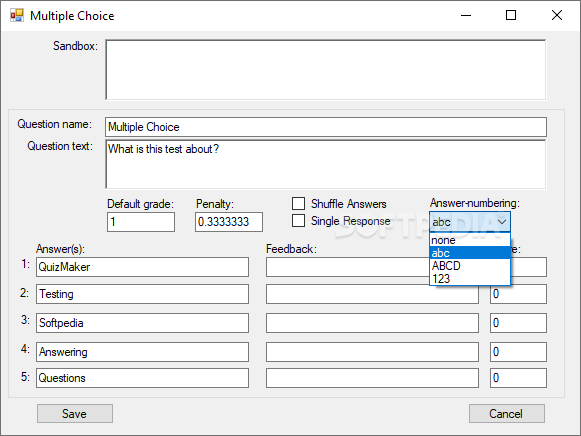Viewport: 581px width, 436px height.
Task: Click the 'Feedback:' column label
Action: pyautogui.click(x=291, y=249)
